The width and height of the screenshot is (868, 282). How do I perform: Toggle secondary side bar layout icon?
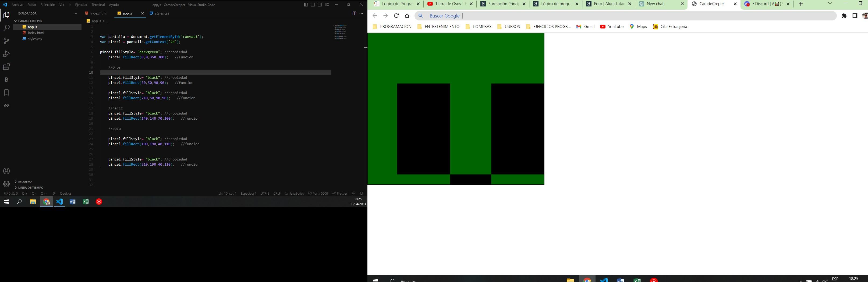click(x=320, y=5)
